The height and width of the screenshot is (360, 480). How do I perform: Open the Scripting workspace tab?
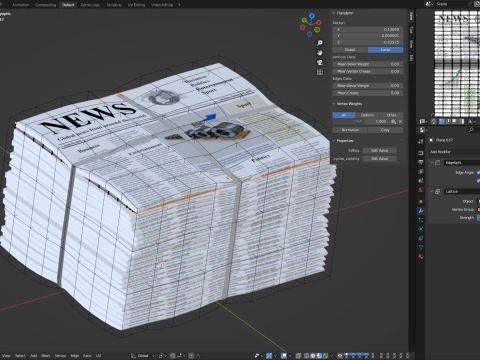click(114, 5)
